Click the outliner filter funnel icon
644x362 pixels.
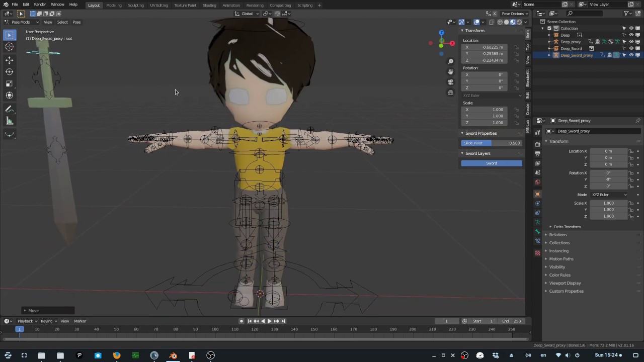point(626,14)
